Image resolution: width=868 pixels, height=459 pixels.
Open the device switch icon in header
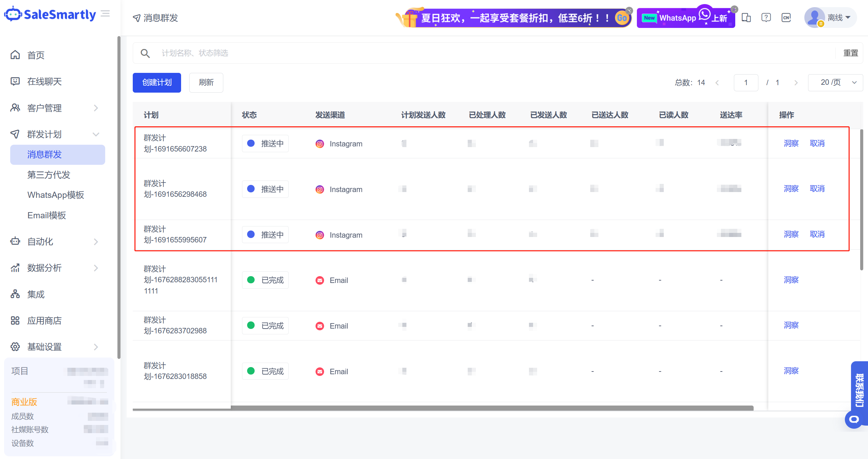pos(746,18)
